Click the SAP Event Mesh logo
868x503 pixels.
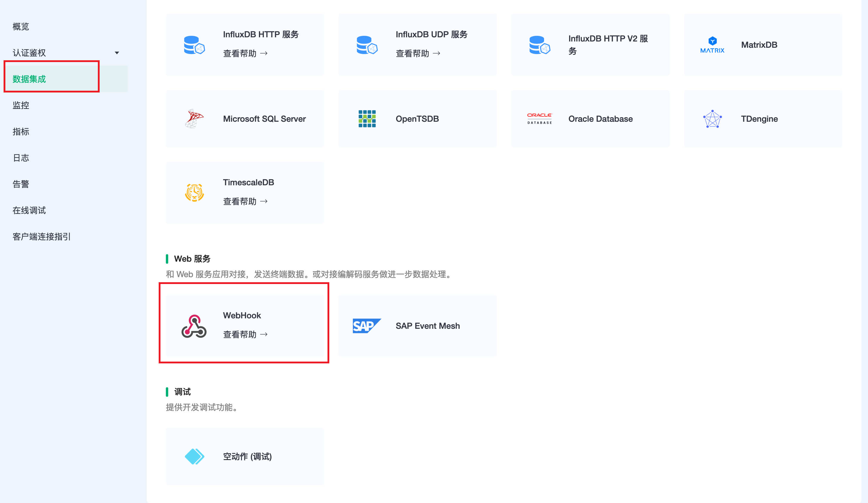coord(367,326)
